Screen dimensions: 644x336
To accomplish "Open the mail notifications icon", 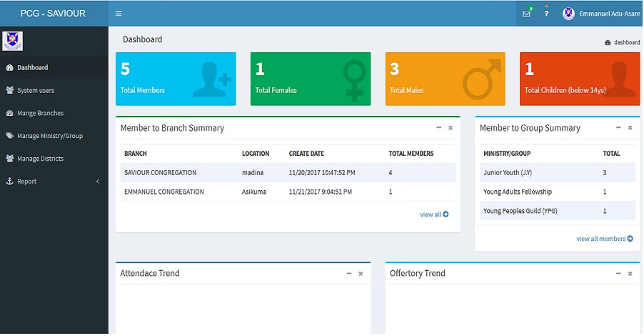I will (x=526, y=14).
